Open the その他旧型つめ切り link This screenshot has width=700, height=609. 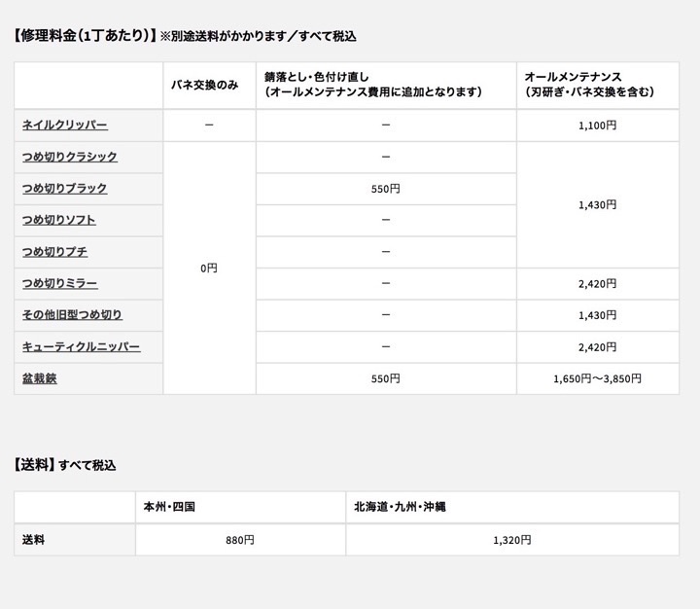coord(73,315)
